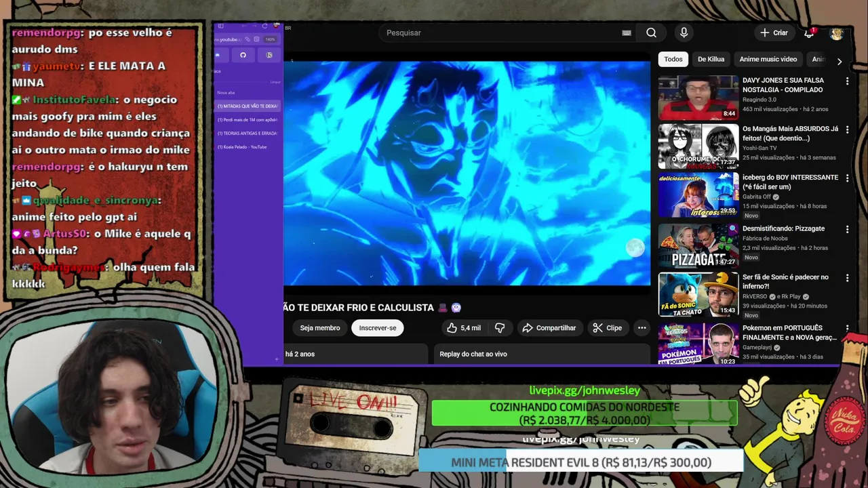Screen dimensions: 868x488
Task: Open the third pinned shortcut tile
Action: coord(269,55)
